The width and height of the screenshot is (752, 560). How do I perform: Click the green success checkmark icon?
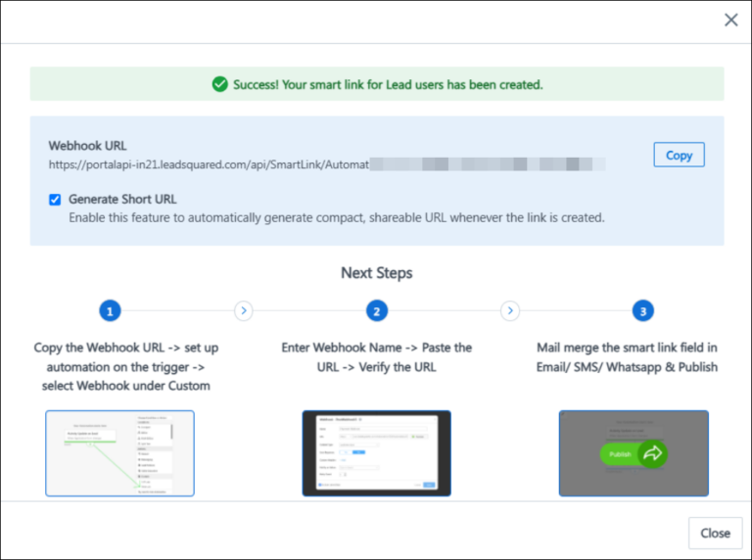(220, 84)
